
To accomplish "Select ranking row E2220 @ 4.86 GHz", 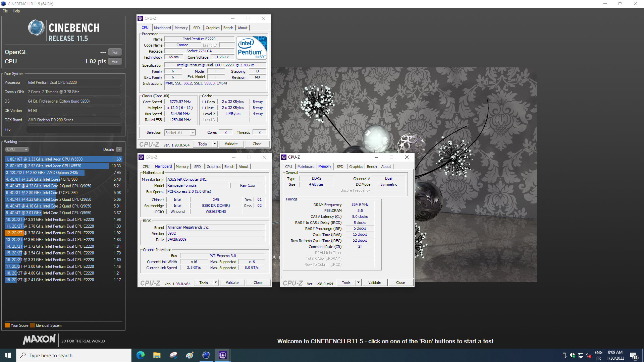I will (63, 273).
